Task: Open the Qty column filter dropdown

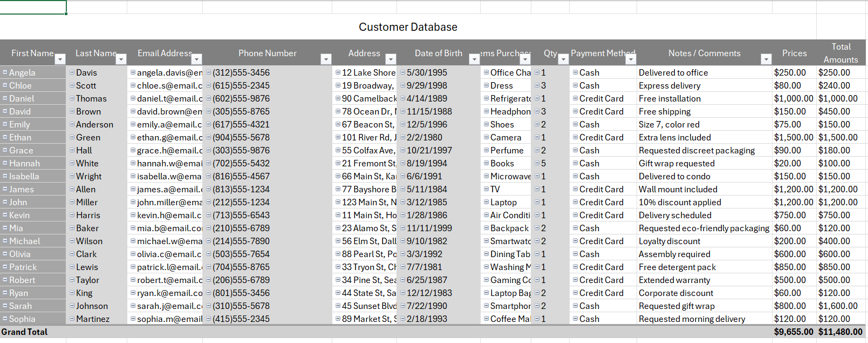Action: pos(563,59)
